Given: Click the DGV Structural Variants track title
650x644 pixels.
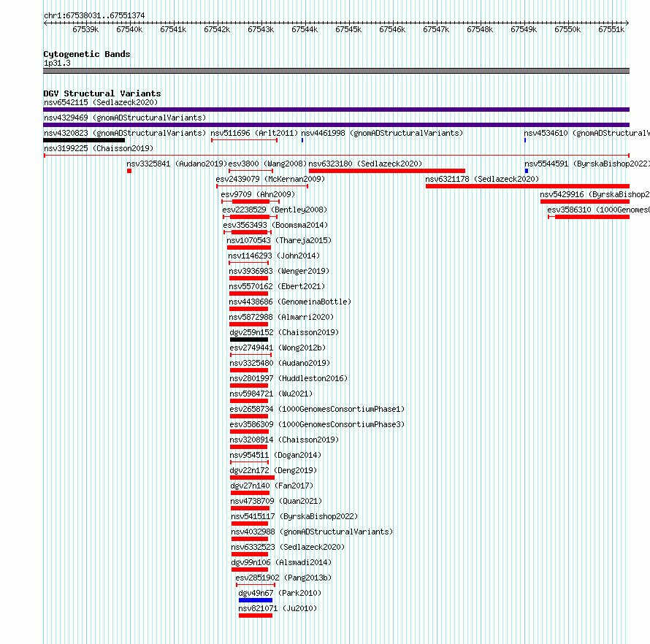Looking at the screenshot, I should pos(102,93).
